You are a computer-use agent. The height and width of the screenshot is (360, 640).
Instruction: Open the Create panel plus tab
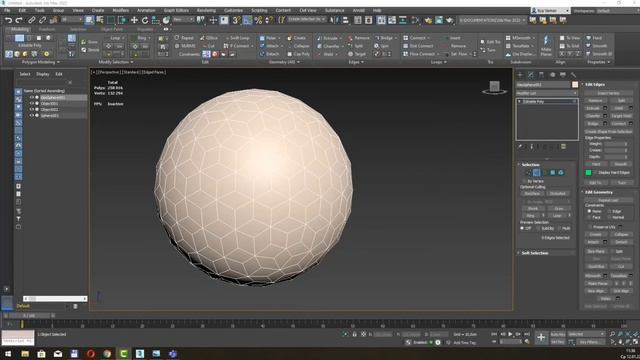(x=520, y=75)
